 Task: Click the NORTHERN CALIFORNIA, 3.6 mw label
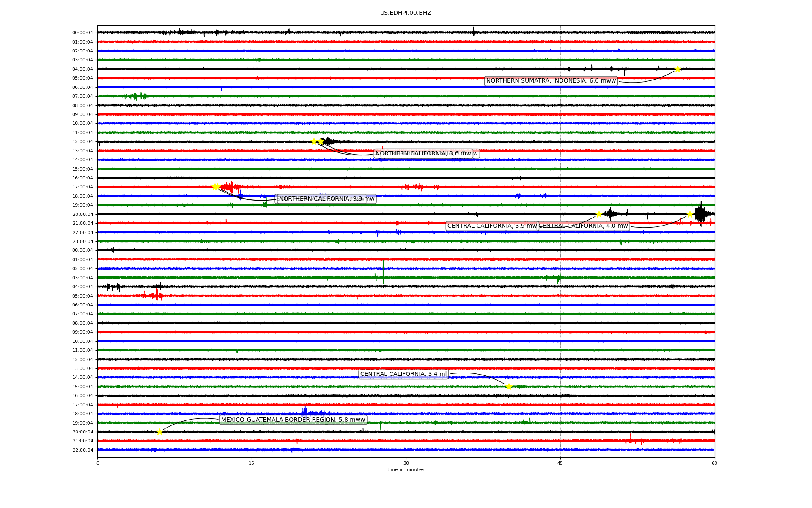tap(423, 154)
